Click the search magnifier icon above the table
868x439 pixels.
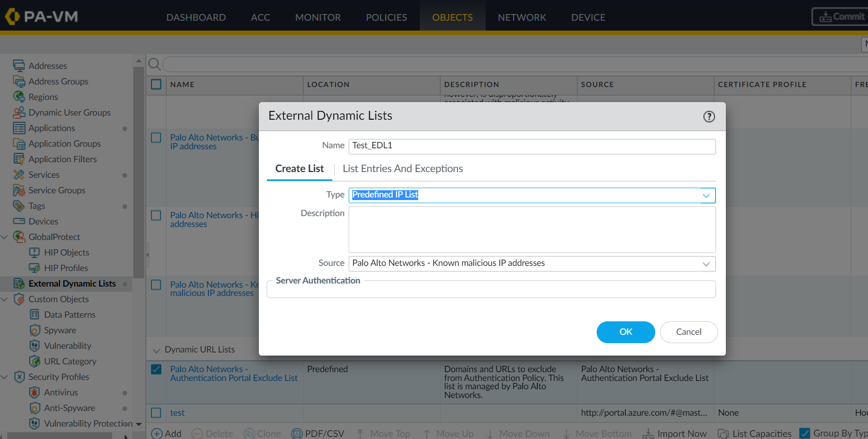pos(154,64)
